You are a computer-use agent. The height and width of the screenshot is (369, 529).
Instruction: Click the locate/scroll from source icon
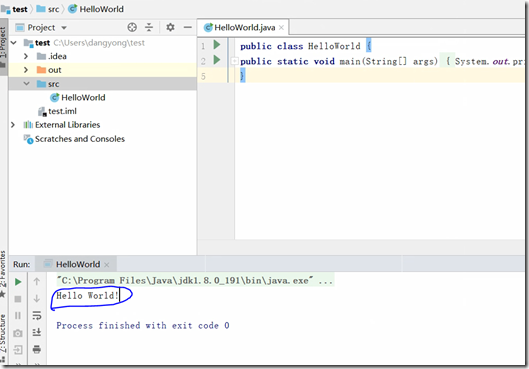click(132, 27)
